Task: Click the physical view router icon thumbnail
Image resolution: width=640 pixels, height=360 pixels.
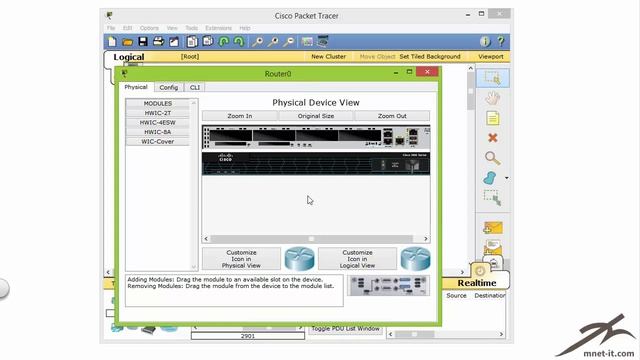Action: [x=299, y=259]
